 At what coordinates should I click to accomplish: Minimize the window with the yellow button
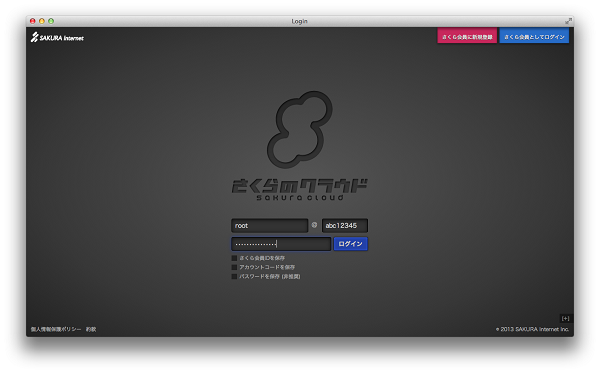[x=42, y=21]
